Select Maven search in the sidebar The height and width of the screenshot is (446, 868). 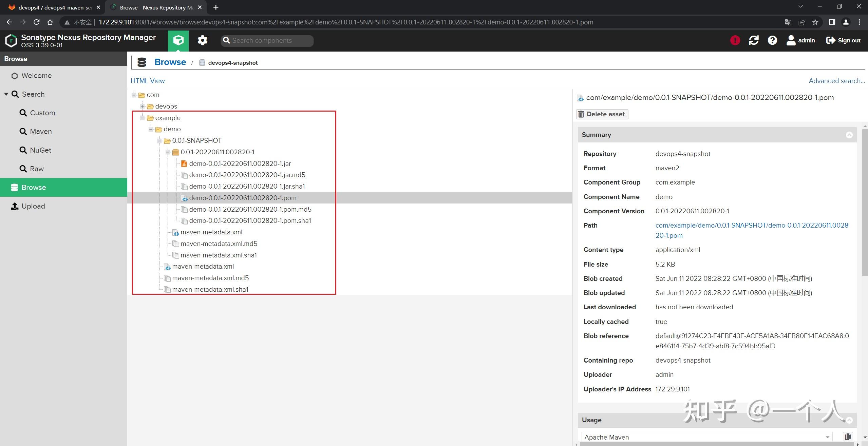tap(41, 132)
